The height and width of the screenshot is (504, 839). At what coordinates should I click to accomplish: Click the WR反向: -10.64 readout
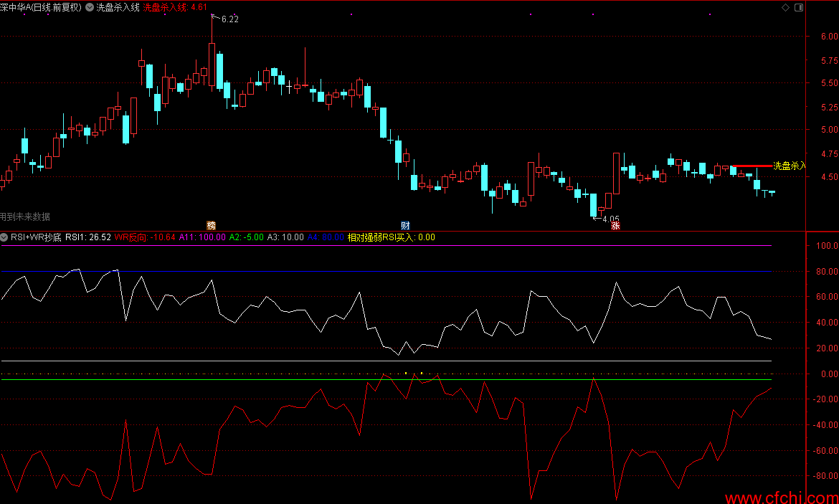(x=145, y=237)
